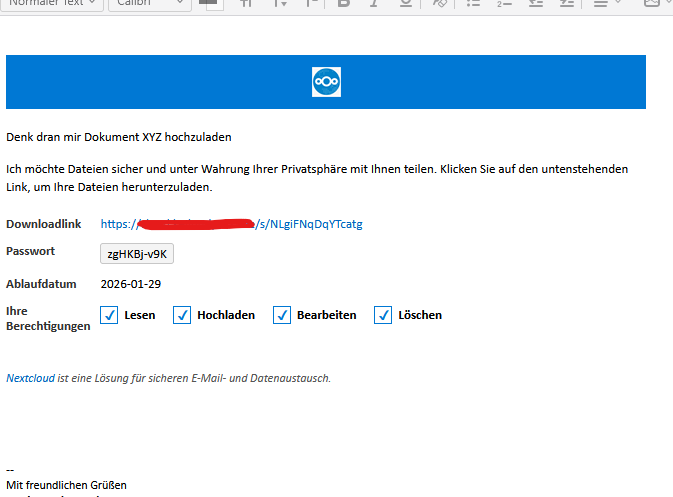Toggle bold formatting in the toolbar

[344, 4]
